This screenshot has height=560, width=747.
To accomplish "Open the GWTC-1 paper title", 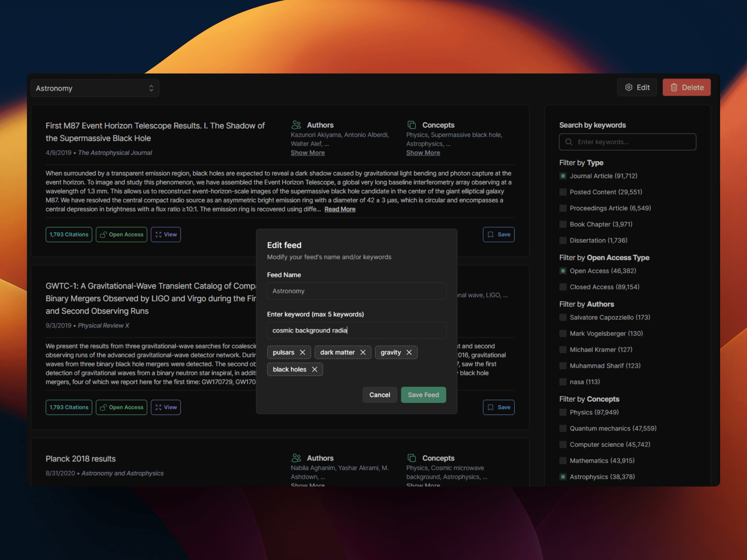I will pos(151,298).
